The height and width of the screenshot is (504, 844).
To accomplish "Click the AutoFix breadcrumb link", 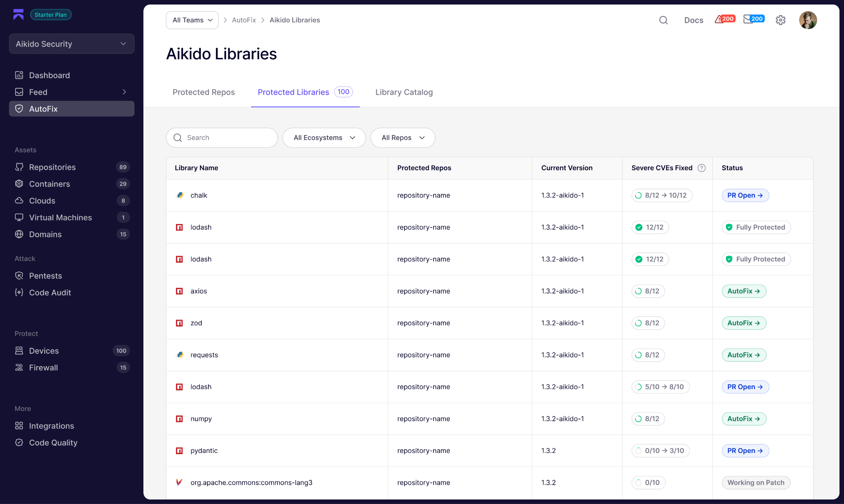I will click(x=244, y=20).
